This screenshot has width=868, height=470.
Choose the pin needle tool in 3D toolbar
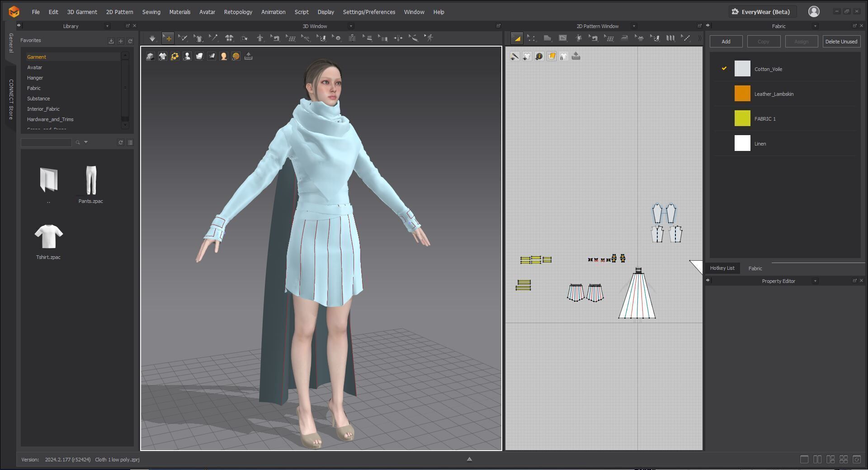(x=213, y=38)
